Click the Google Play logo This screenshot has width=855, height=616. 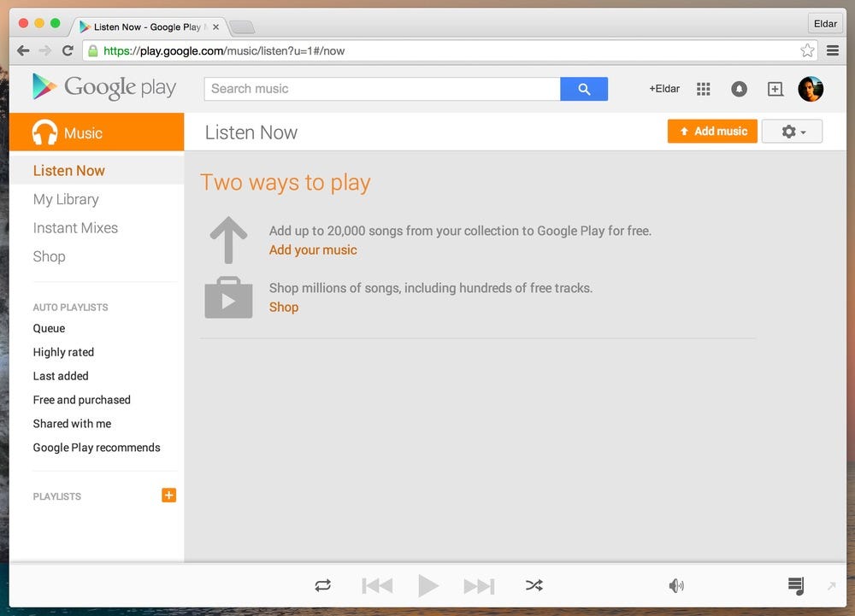click(104, 87)
